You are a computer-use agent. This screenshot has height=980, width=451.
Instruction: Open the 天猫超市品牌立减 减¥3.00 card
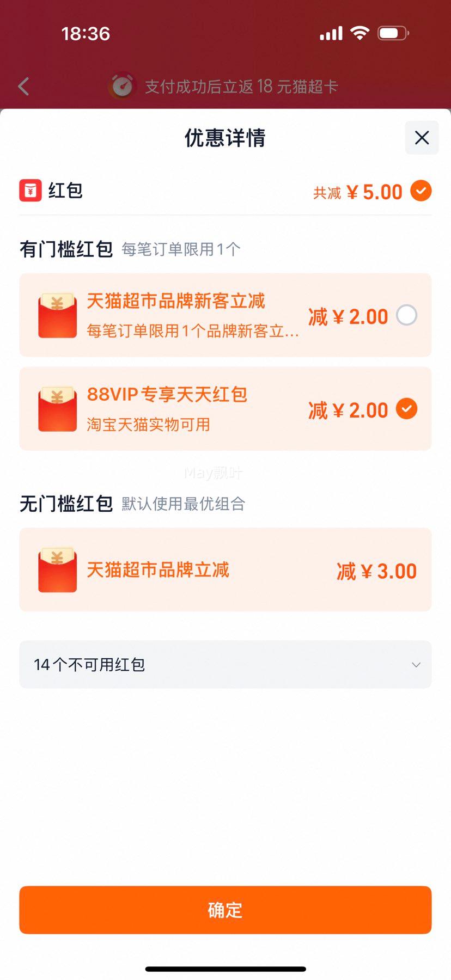(x=225, y=569)
